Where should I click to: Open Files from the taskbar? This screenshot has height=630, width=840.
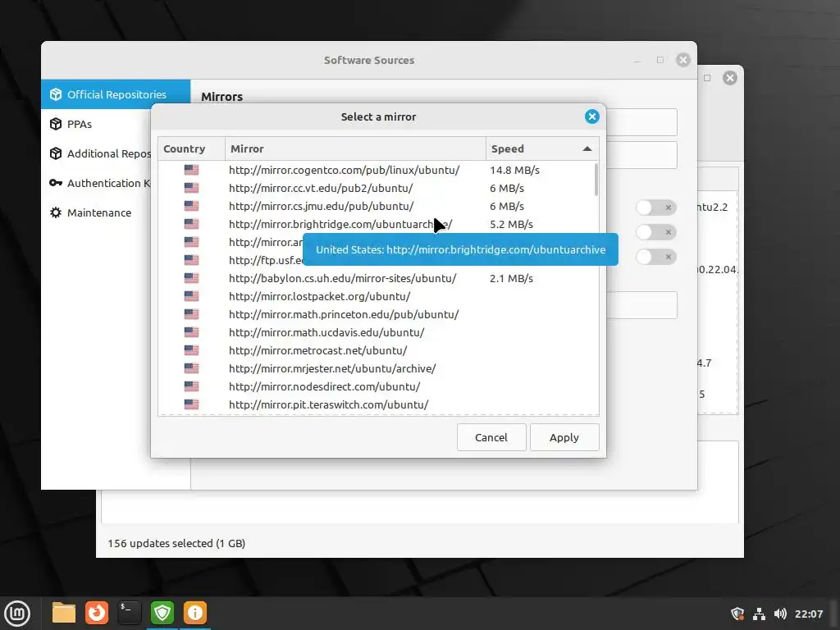(x=64, y=613)
